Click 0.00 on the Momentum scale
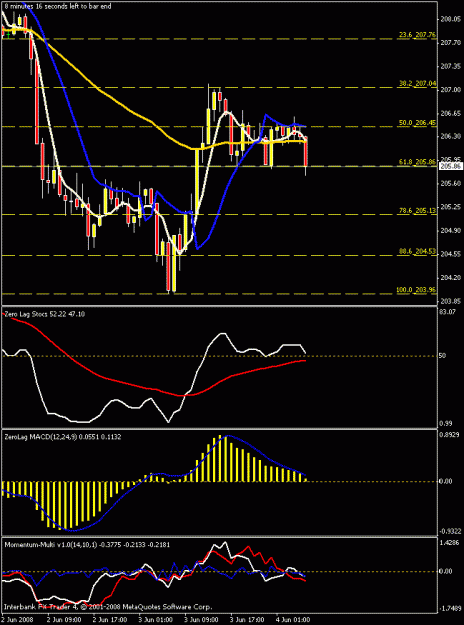This screenshot has width=464, height=625. point(447,571)
